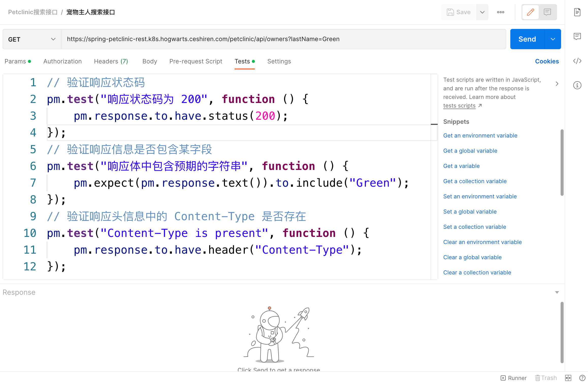This screenshot has width=588, height=382.
Task: Open the Cookies link
Action: (547, 61)
